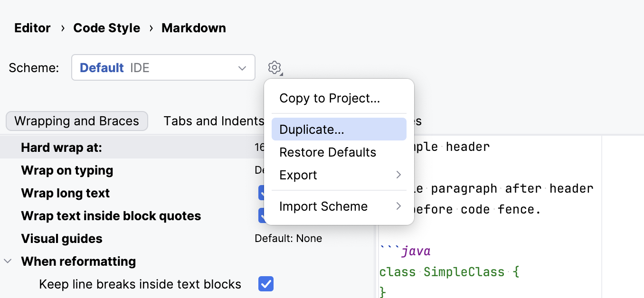This screenshot has height=298, width=644.
Task: Click the Hard wrap at value field
Action: (261, 147)
